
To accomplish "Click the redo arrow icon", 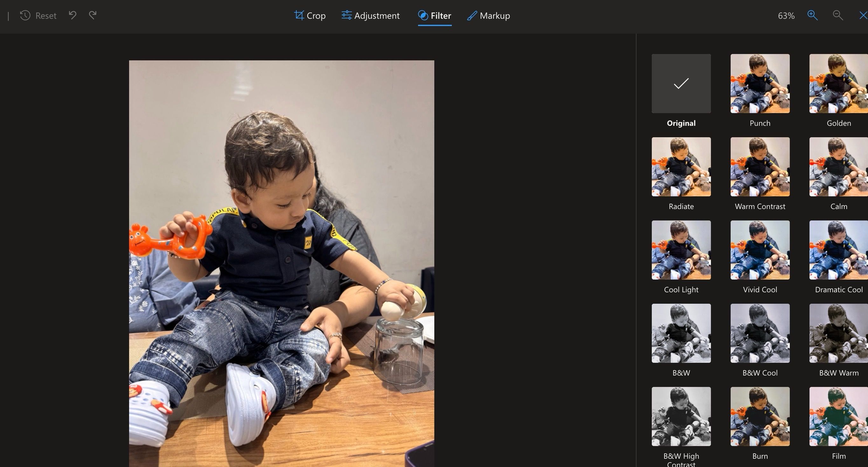I will point(92,15).
